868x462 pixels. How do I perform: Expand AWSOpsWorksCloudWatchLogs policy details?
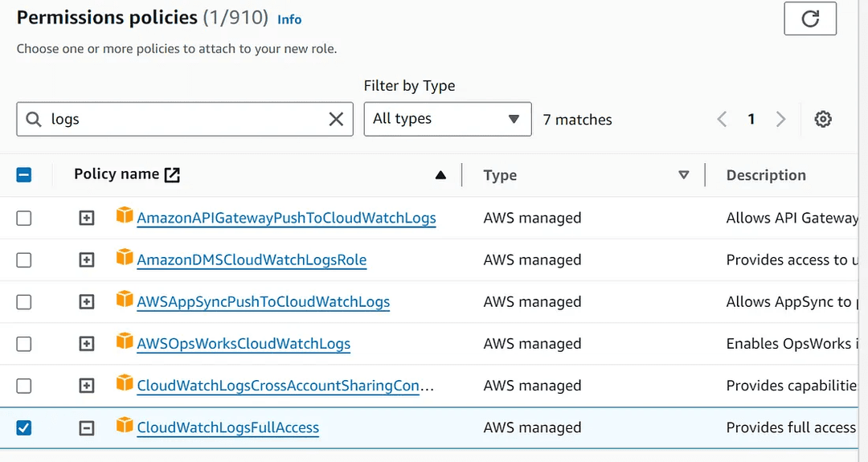point(86,344)
